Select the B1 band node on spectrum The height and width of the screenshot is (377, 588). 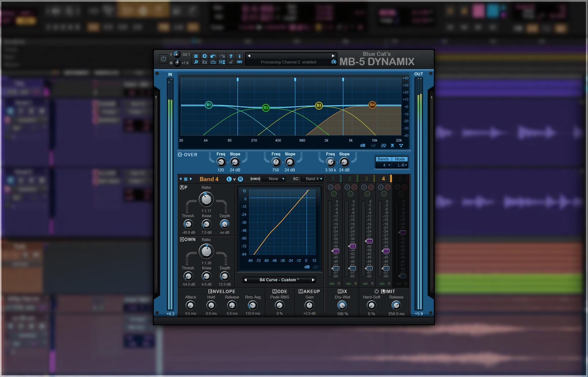coord(209,105)
